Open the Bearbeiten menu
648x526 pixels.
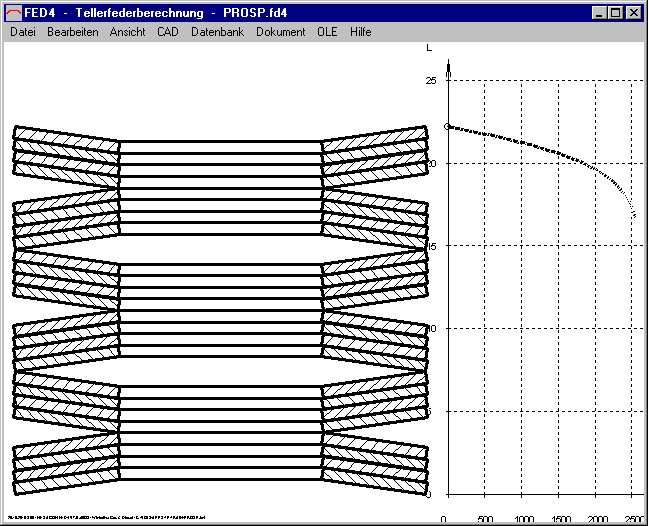pyautogui.click(x=71, y=32)
